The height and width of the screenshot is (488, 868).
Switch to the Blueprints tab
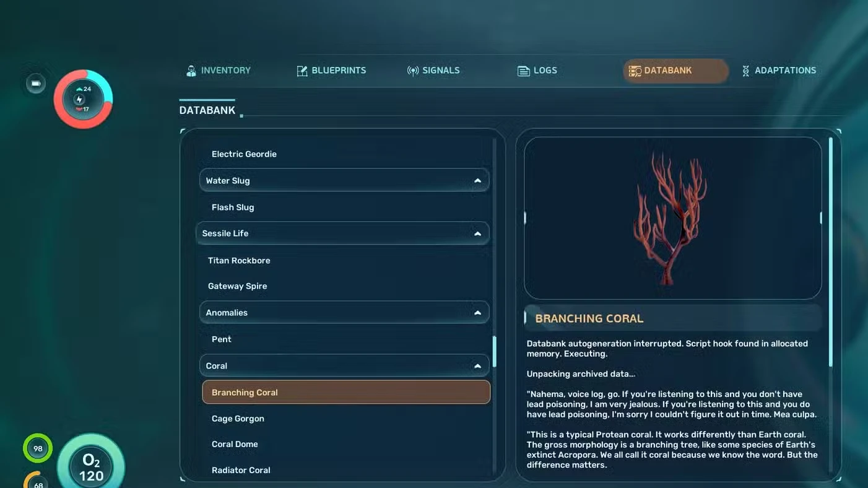click(331, 71)
